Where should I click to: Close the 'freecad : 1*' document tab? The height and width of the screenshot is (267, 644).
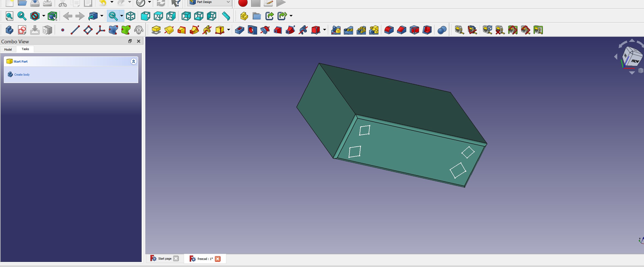coord(218,259)
